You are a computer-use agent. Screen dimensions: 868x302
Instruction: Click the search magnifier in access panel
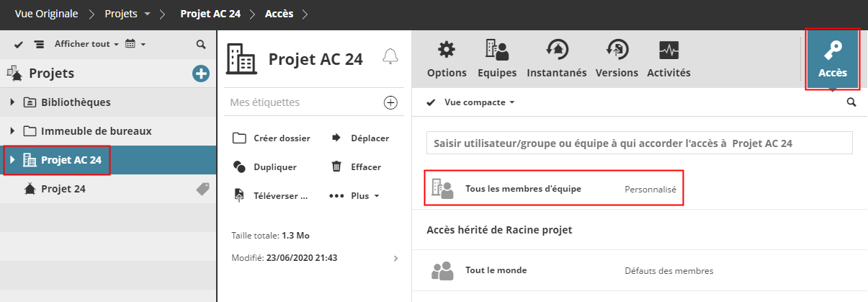[851, 102]
